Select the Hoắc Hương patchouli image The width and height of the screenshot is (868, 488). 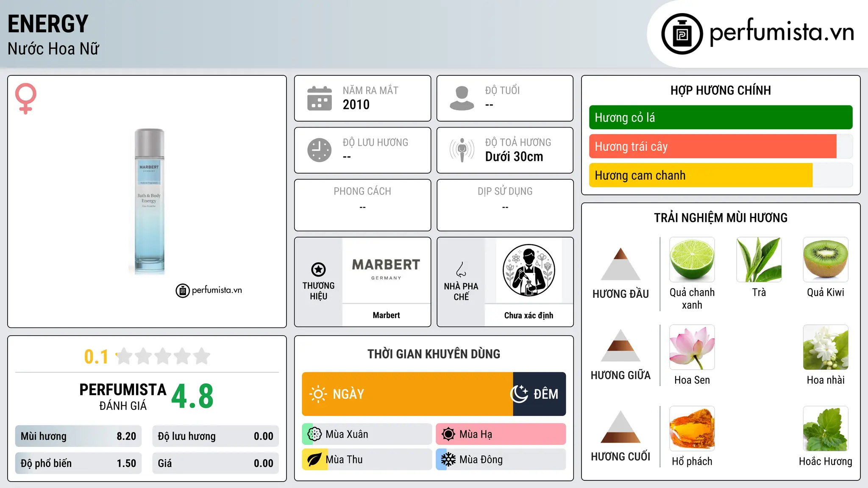[826, 429]
